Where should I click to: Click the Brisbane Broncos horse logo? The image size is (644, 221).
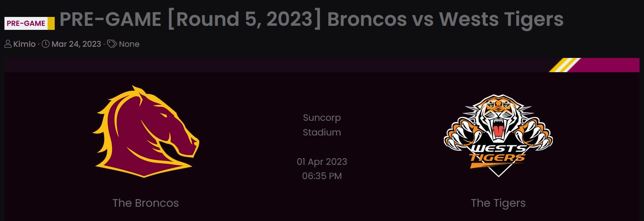click(146, 131)
